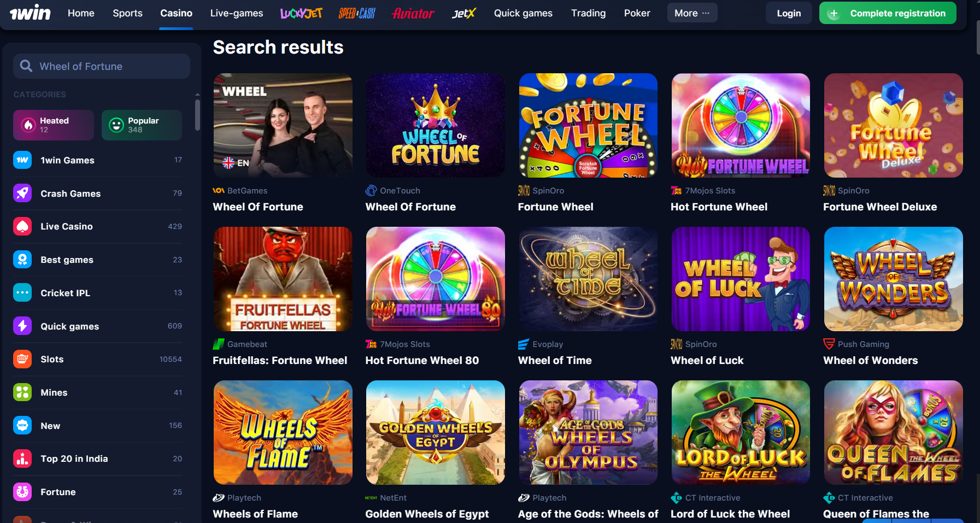Click the Slots category icon
This screenshot has height=523, width=980.
(22, 359)
